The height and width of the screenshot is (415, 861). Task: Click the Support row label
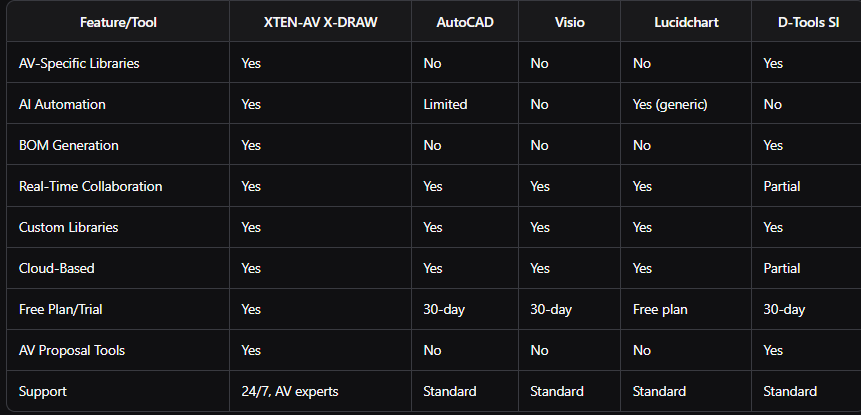(43, 391)
